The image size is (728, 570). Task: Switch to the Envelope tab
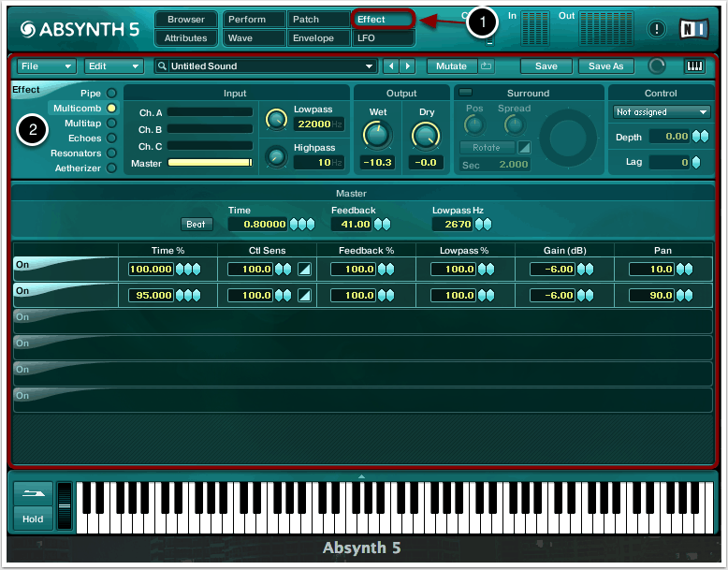pos(317,38)
